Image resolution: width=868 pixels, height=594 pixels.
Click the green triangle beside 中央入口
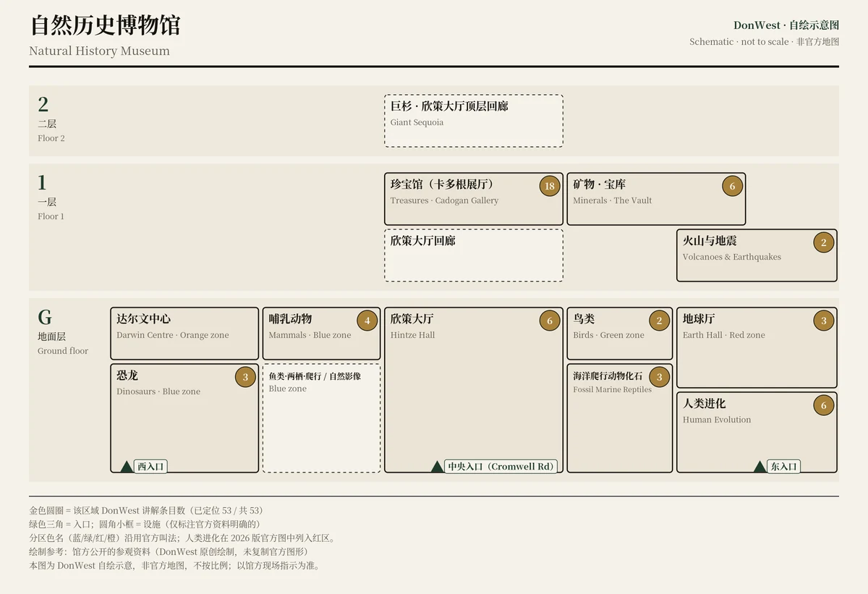437,467
